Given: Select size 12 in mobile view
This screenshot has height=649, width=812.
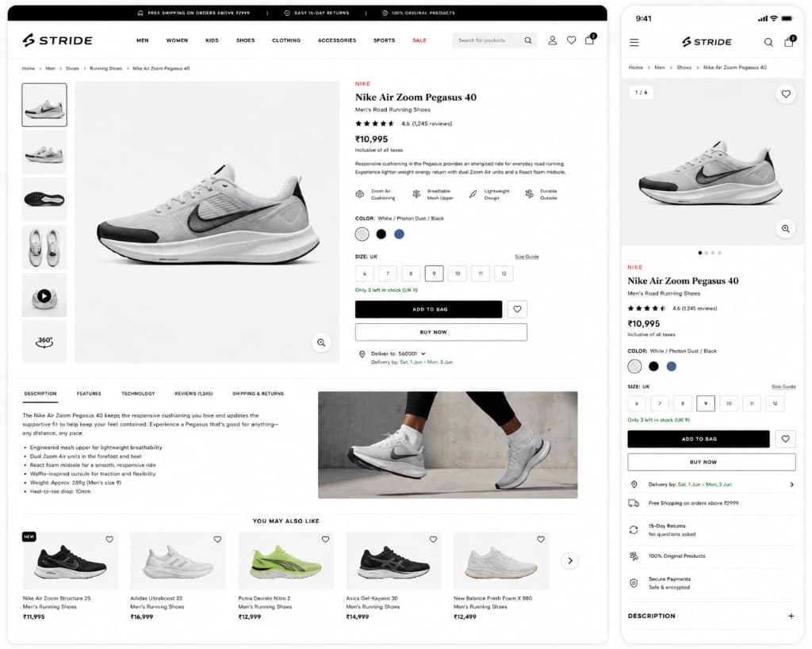Looking at the screenshot, I should tap(775, 403).
